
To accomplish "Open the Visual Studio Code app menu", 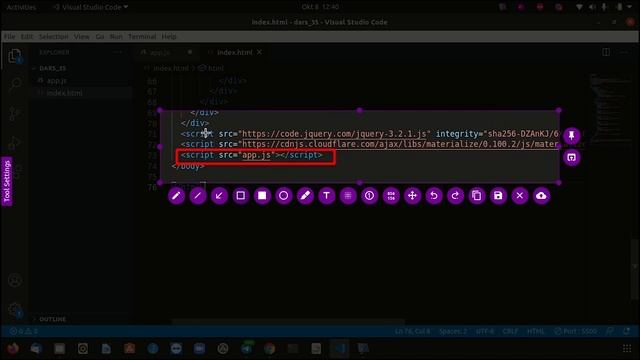I will (91, 7).
